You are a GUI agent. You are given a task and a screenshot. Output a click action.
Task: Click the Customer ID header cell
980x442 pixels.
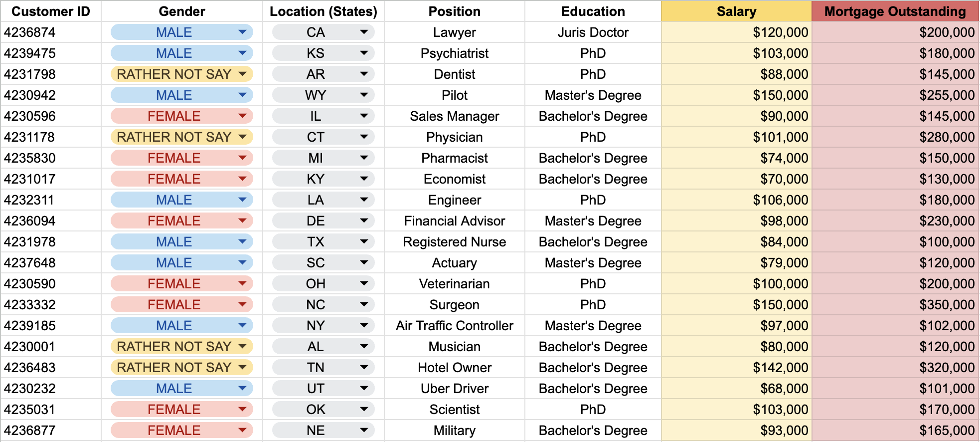(x=51, y=11)
